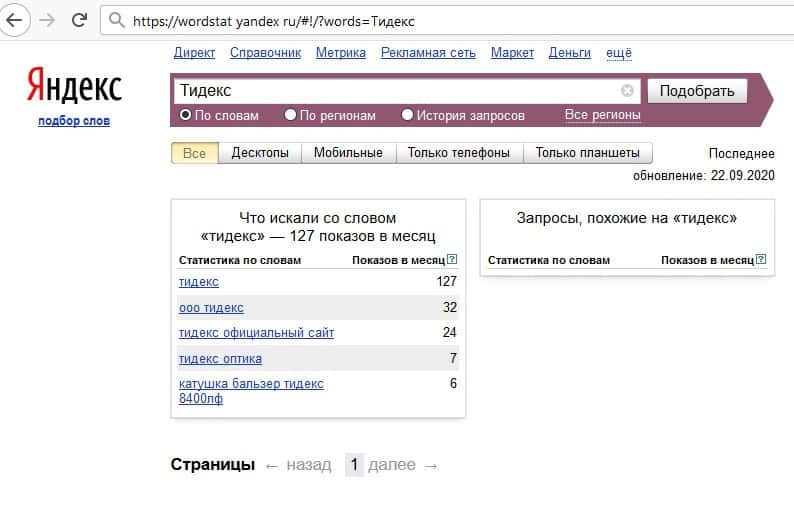
Task: Open the Метрика link
Action: click(x=341, y=53)
